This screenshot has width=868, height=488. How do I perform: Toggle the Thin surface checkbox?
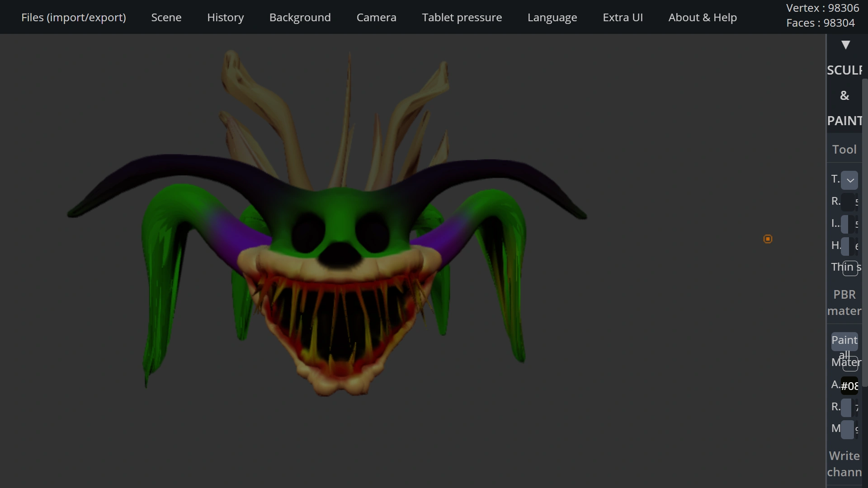pyautogui.click(x=850, y=268)
